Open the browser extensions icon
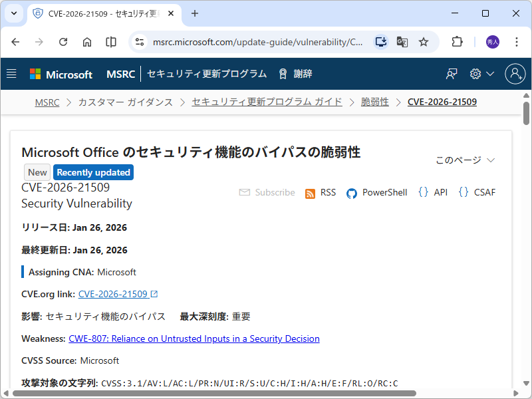This screenshot has height=399, width=532. [456, 41]
